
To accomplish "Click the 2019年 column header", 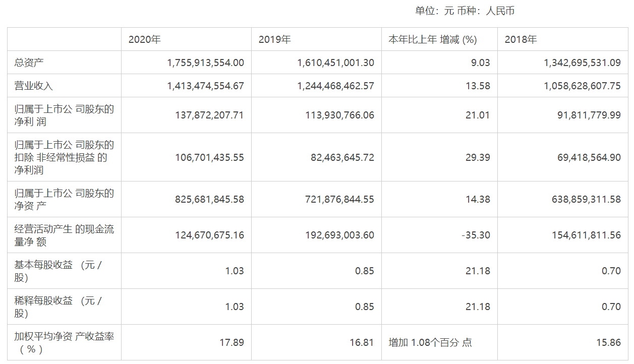I will click(x=274, y=39).
